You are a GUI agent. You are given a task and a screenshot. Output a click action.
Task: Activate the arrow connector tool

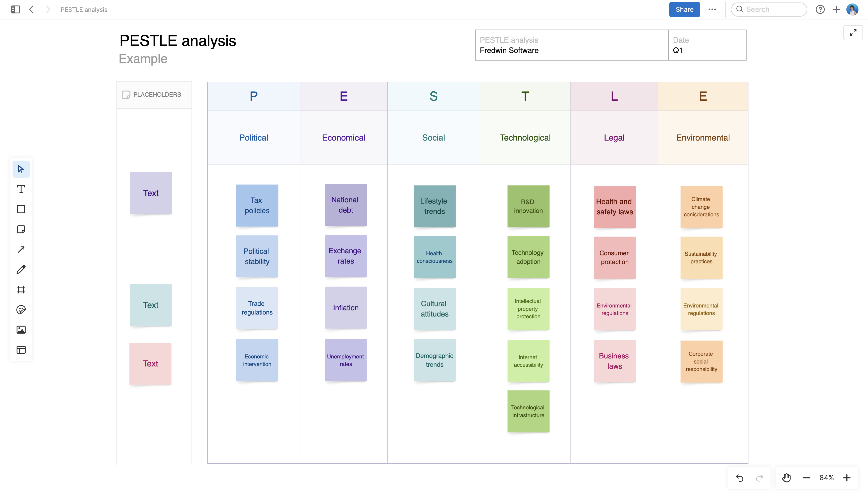21,249
